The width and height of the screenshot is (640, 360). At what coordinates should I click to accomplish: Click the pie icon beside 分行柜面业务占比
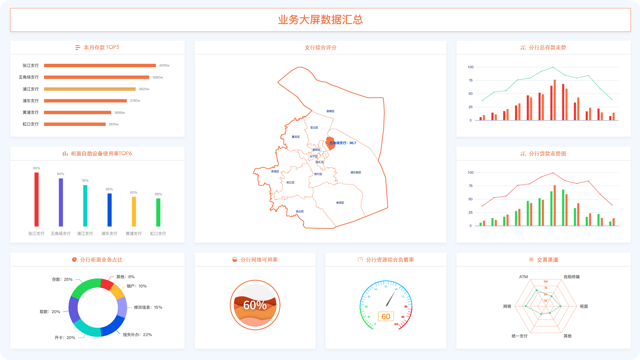[x=74, y=260]
